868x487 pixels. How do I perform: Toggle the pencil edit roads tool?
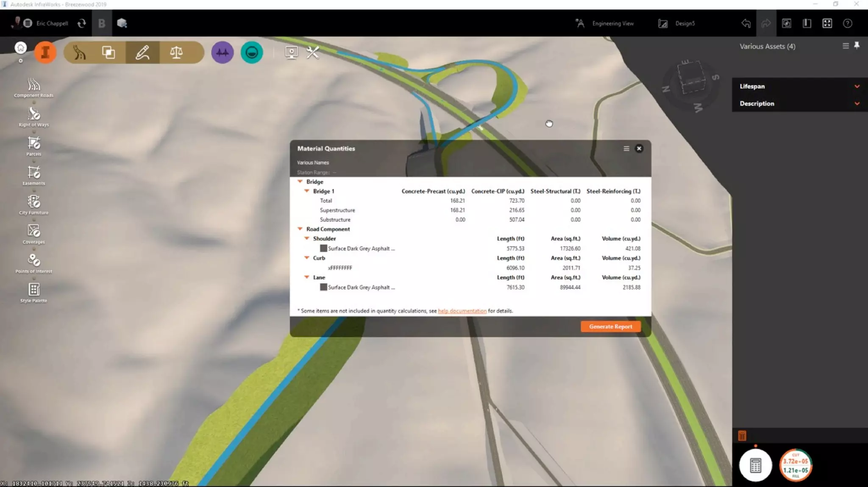click(142, 53)
